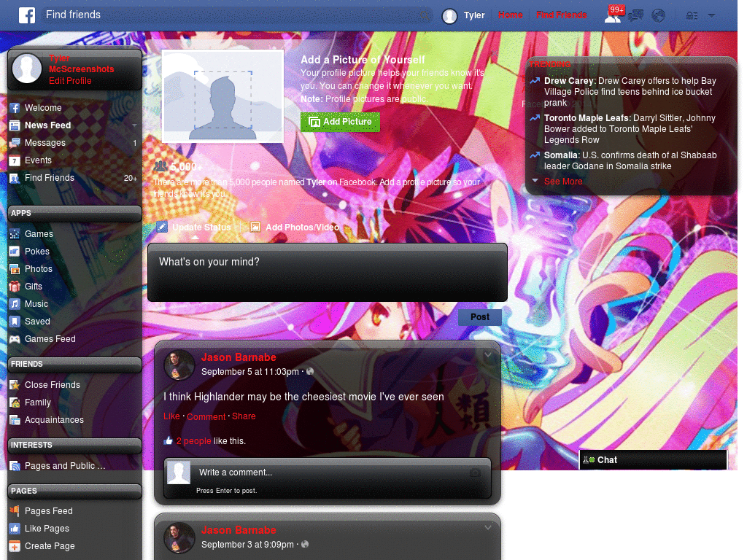Open the Photos app icon

[15, 269]
